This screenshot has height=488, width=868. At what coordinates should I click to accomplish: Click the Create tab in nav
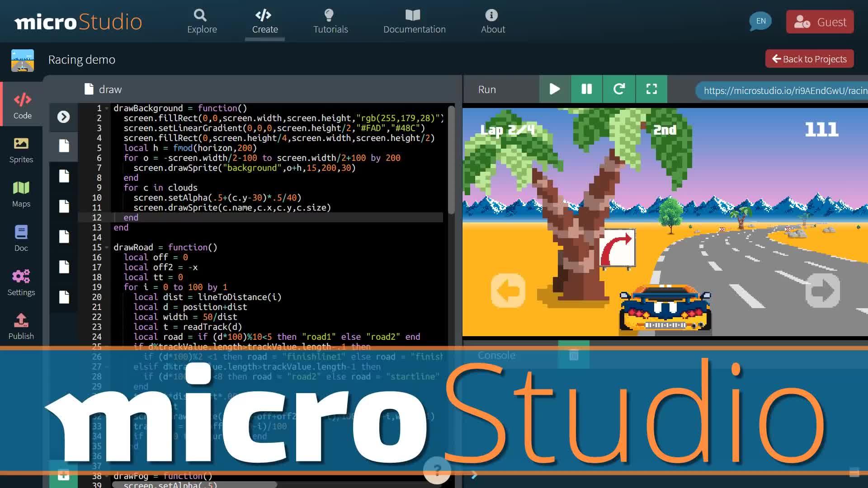click(x=264, y=21)
